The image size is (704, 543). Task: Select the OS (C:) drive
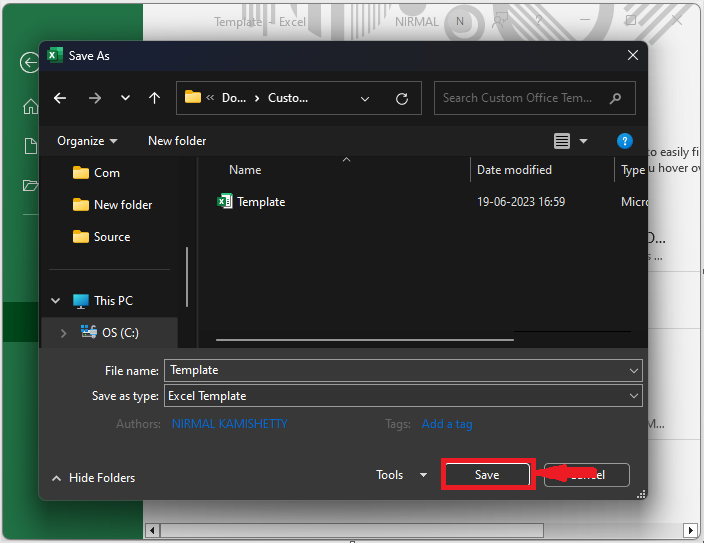click(x=110, y=332)
